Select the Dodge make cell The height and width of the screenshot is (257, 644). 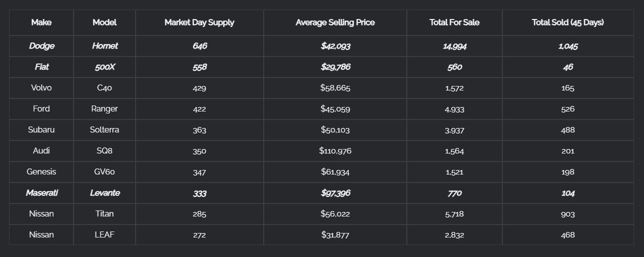tap(42, 46)
